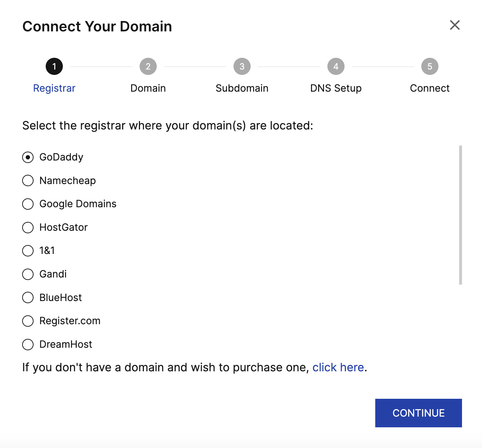This screenshot has height=448, width=482.
Task: Open the DNS Setup step label
Action: click(336, 88)
